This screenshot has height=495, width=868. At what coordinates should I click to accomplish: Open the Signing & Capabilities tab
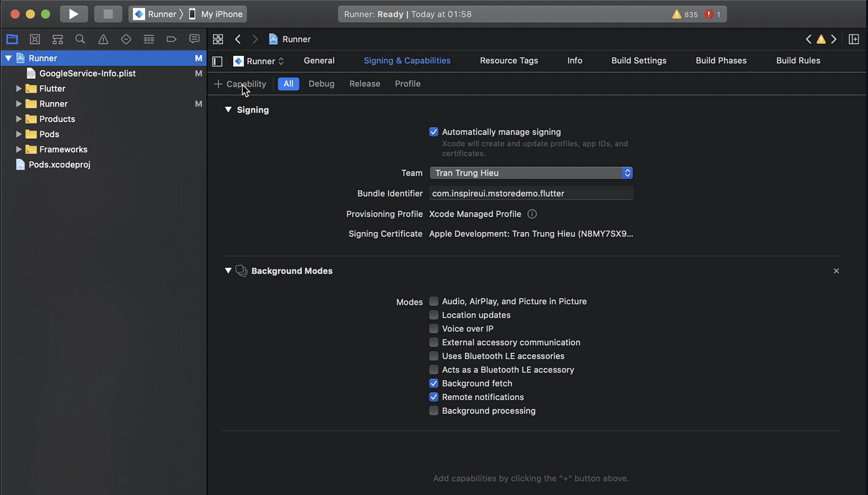point(407,61)
